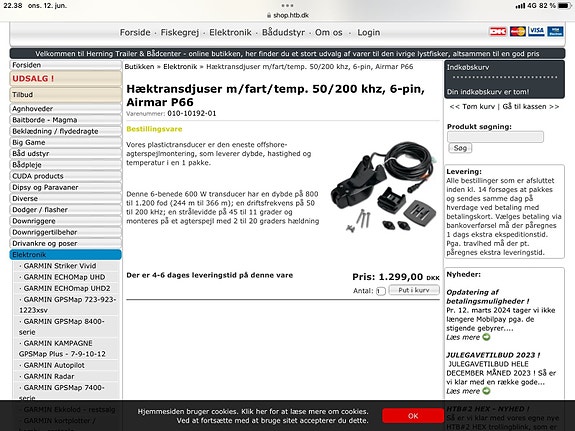Click the Dankort payment card icon
Screen dimensions: 575x431
498,32
